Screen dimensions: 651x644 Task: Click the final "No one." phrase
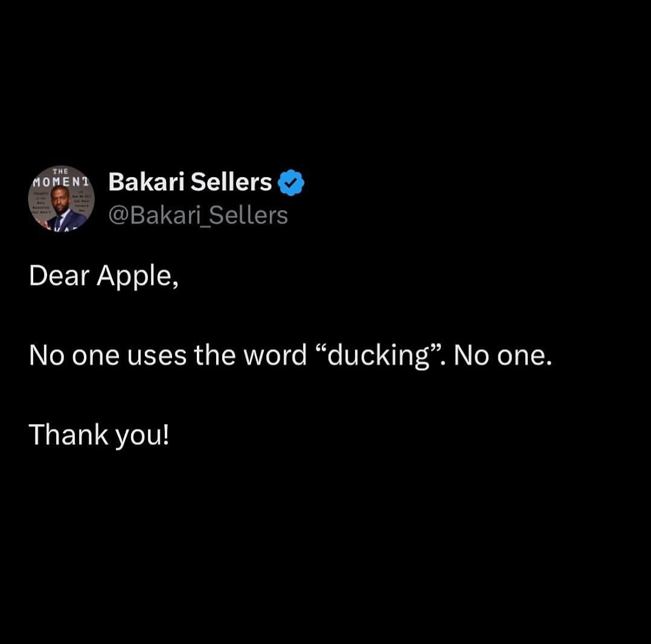[x=502, y=356]
